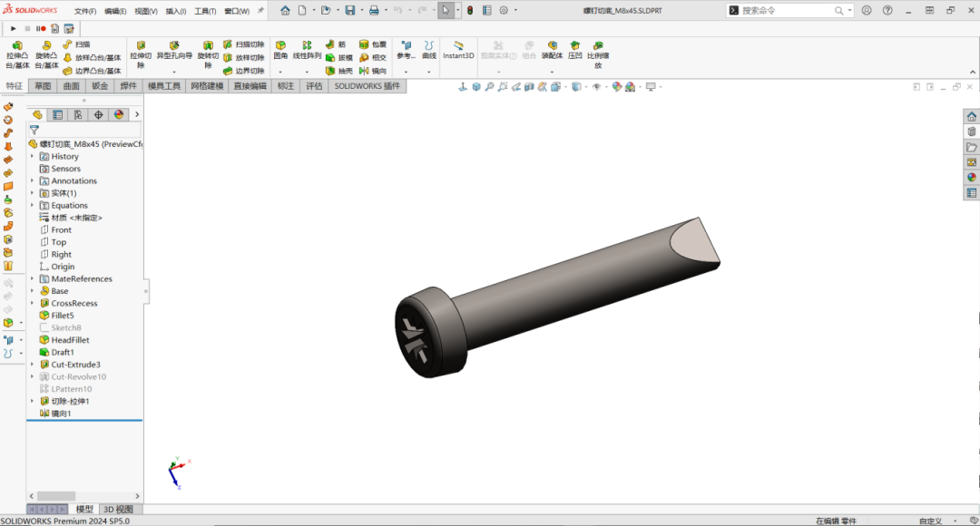This screenshot has height=526, width=980.
Task: Switch to the 草图 (Sketch) ribbon tab
Action: click(43, 86)
